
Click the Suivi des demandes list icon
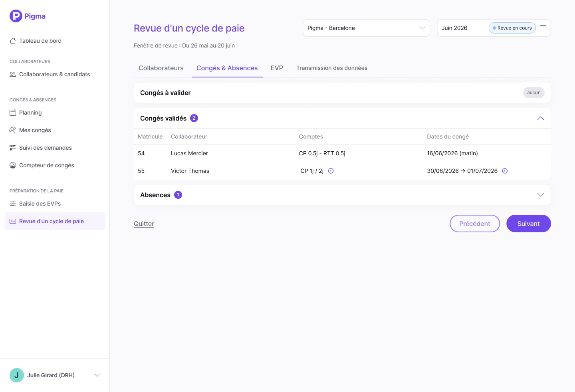pos(13,148)
